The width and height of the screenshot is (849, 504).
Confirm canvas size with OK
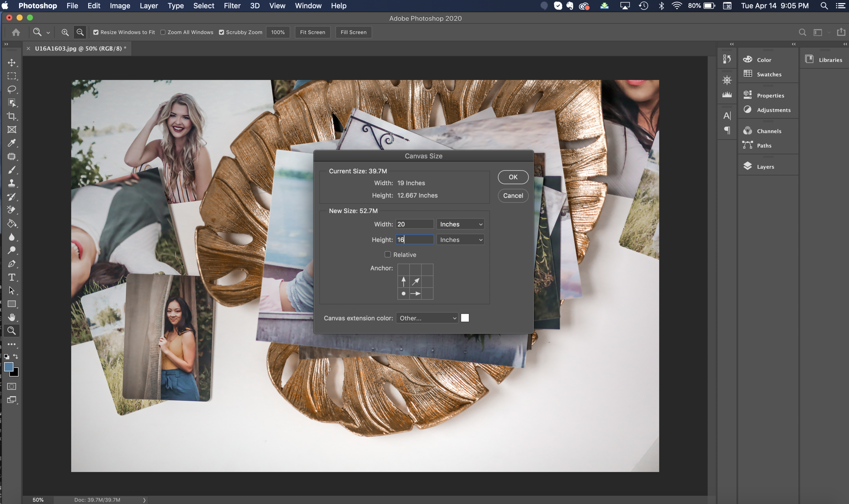[x=513, y=177]
